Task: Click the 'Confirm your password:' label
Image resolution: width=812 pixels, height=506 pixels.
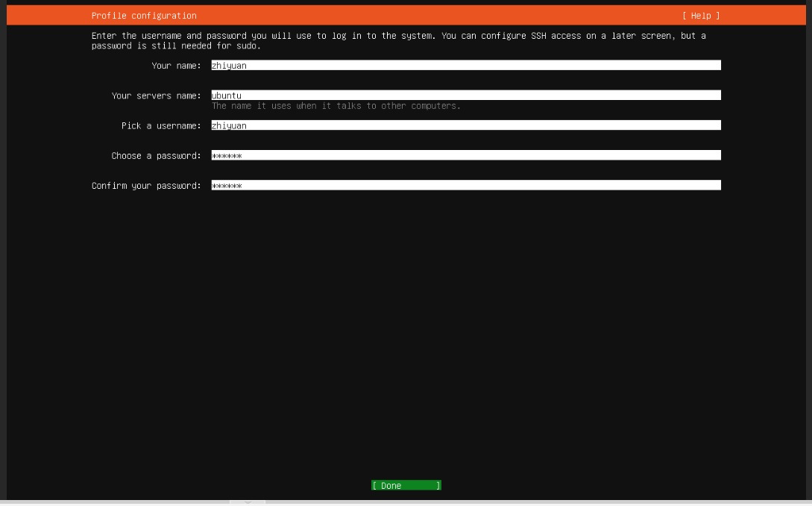Action: pos(146,185)
